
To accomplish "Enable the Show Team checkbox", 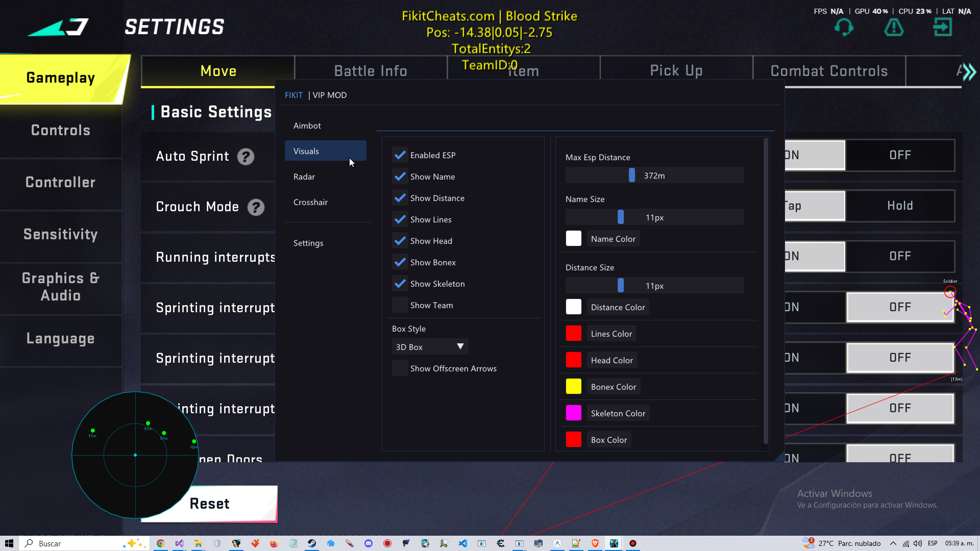I will click(x=400, y=305).
